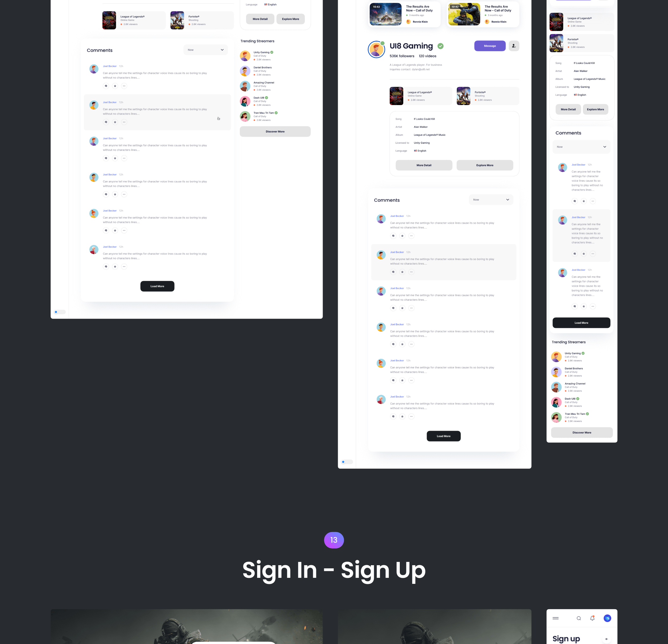This screenshot has width=668, height=644.
Task: Click Unity Gaming streamer profile thumbnail
Action: 246,55
